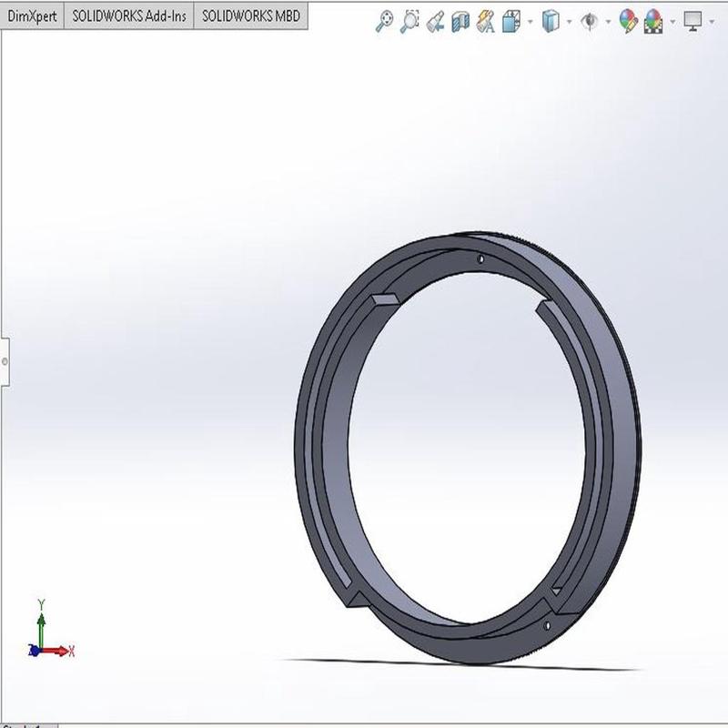
Task: Click the Zoom to Fit icon
Action: point(384,21)
